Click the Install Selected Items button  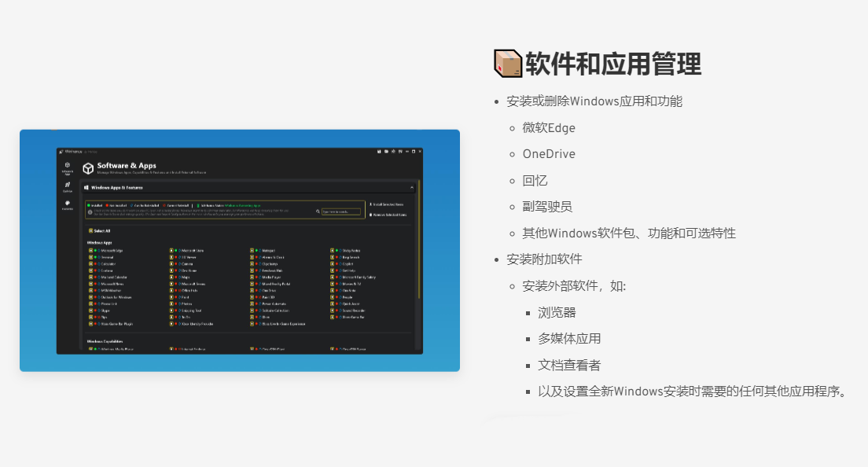pyautogui.click(x=389, y=204)
